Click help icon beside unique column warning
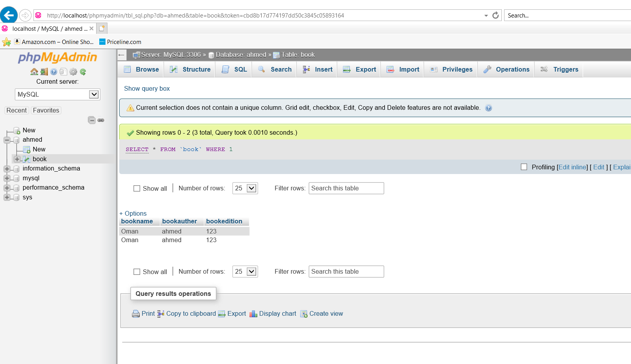This screenshot has width=631, height=364. 489,108
